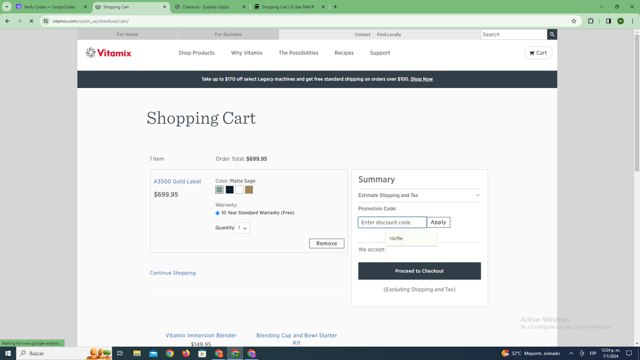
Task: Remove the item from cart
Action: (327, 243)
